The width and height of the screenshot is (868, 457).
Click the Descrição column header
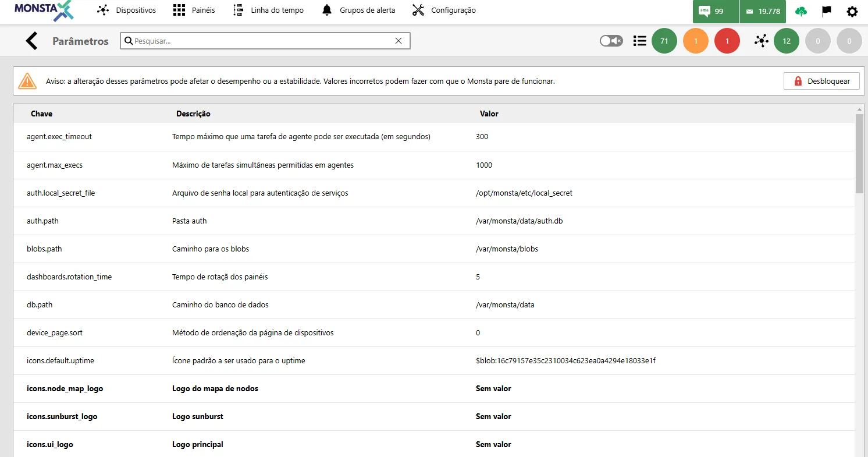click(x=193, y=114)
